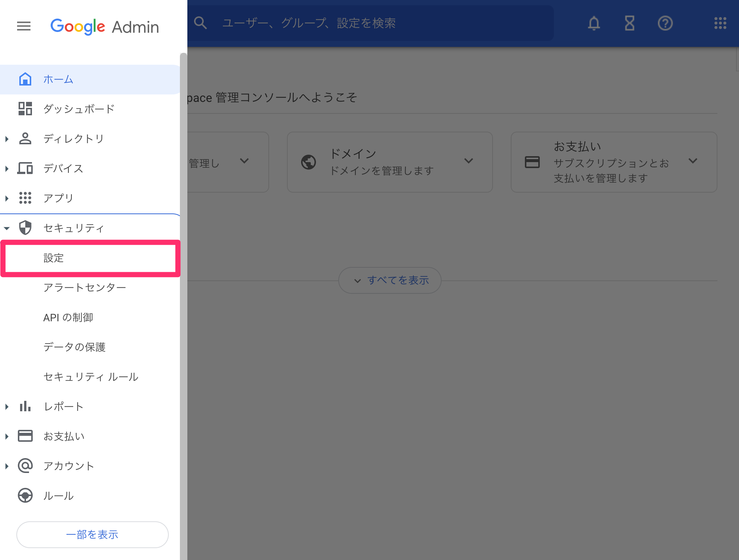Click the セキュリティ label in sidebar
The width and height of the screenshot is (739, 560).
[x=74, y=228]
